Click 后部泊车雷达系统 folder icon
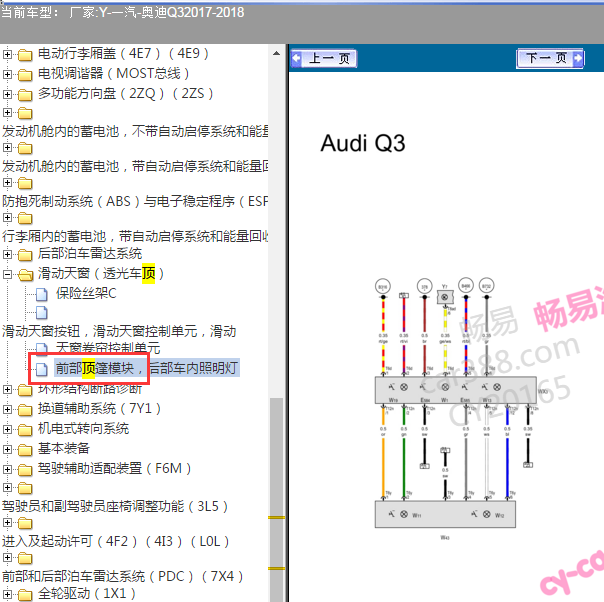Screen dimensions: 604x602 click(x=25, y=255)
